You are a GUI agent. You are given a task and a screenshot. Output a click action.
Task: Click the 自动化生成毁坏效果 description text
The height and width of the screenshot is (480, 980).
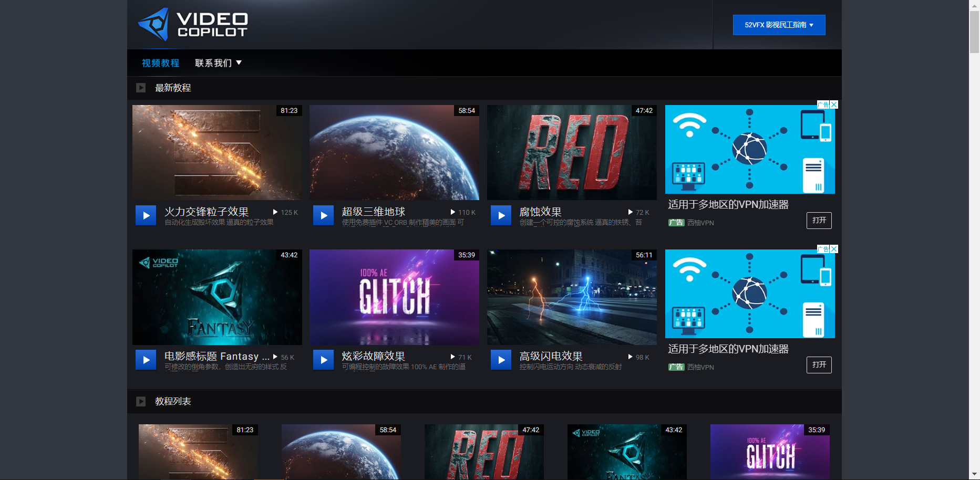coord(219,222)
